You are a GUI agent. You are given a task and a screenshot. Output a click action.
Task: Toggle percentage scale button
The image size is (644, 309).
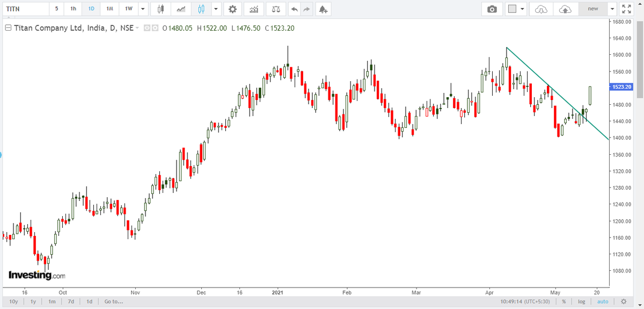tap(564, 301)
